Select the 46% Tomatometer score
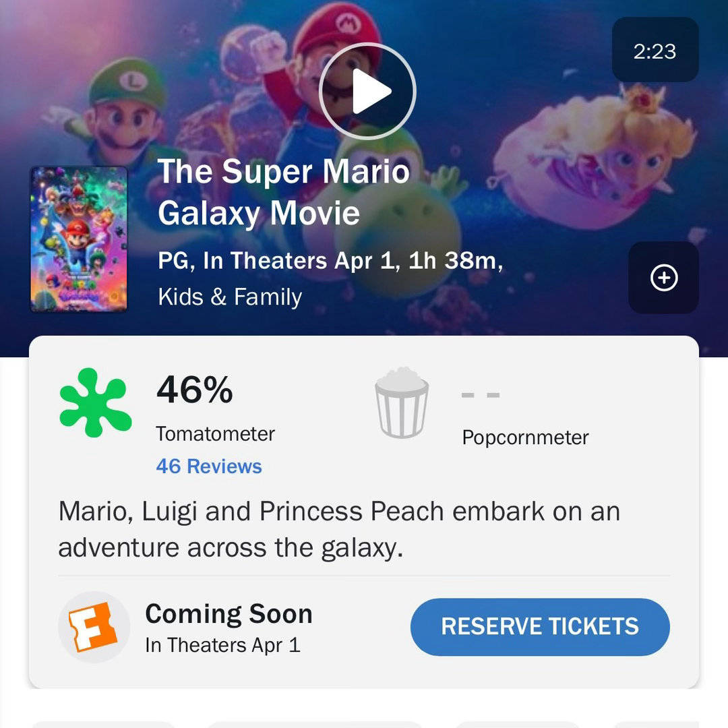Screen dimensions: 728x728 coord(195,390)
